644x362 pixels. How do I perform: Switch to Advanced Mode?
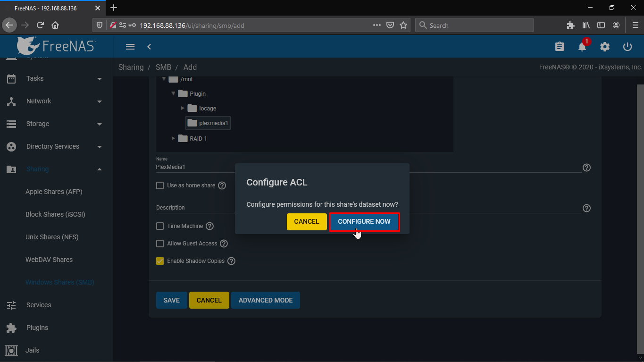click(x=266, y=300)
